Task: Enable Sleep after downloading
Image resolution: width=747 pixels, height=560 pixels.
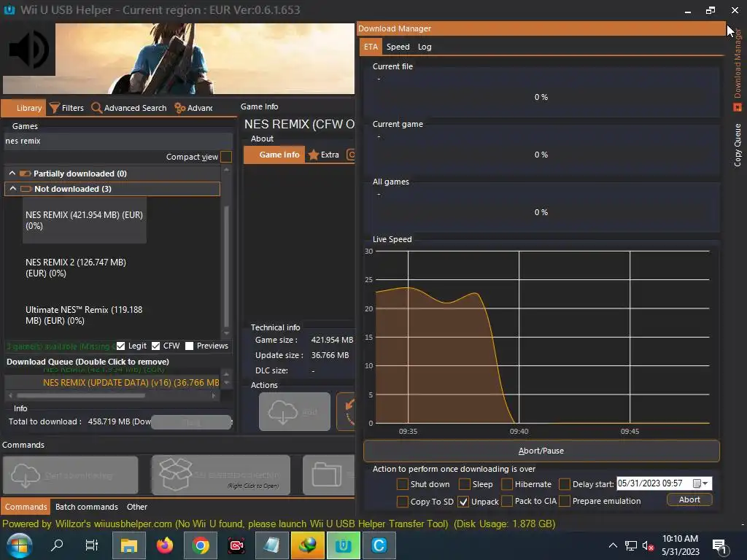Action: (x=465, y=484)
